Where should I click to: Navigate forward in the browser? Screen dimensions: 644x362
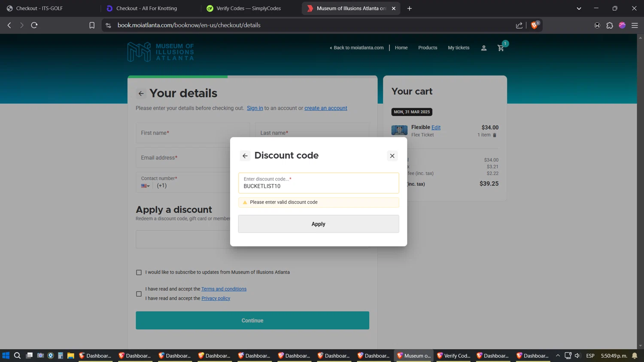coord(21,25)
